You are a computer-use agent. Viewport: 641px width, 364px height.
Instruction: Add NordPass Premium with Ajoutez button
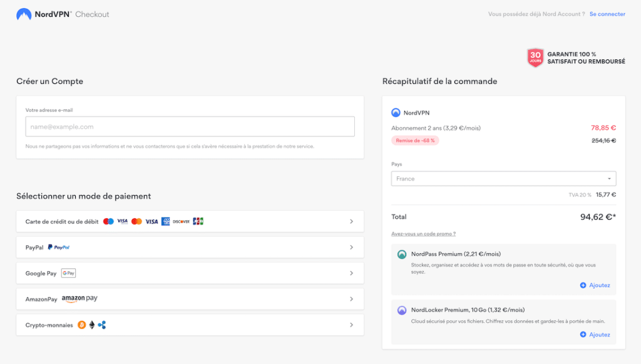pos(595,285)
